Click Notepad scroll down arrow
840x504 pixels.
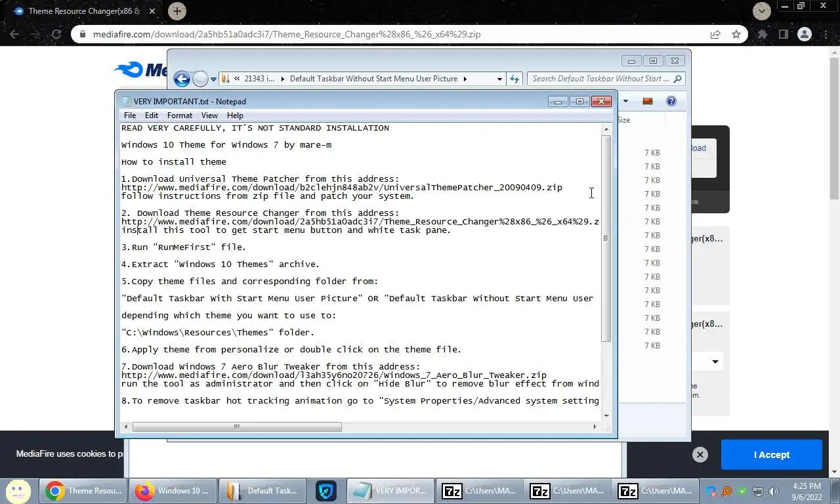point(606,415)
